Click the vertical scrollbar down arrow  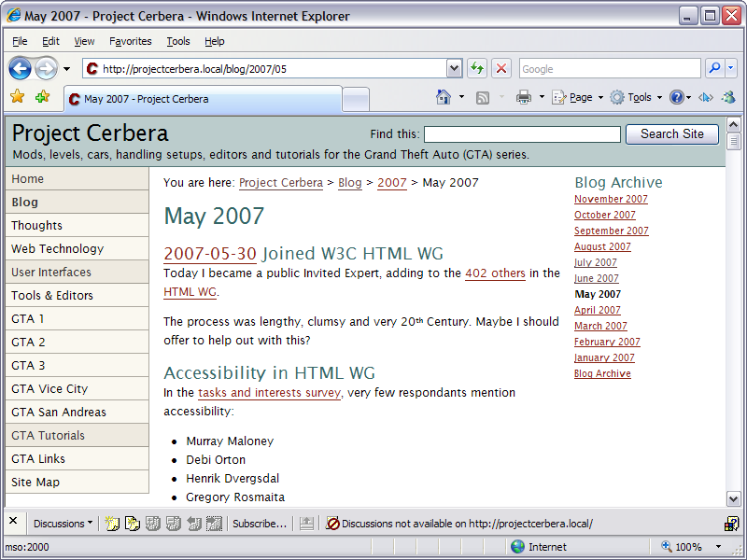pos(733,499)
